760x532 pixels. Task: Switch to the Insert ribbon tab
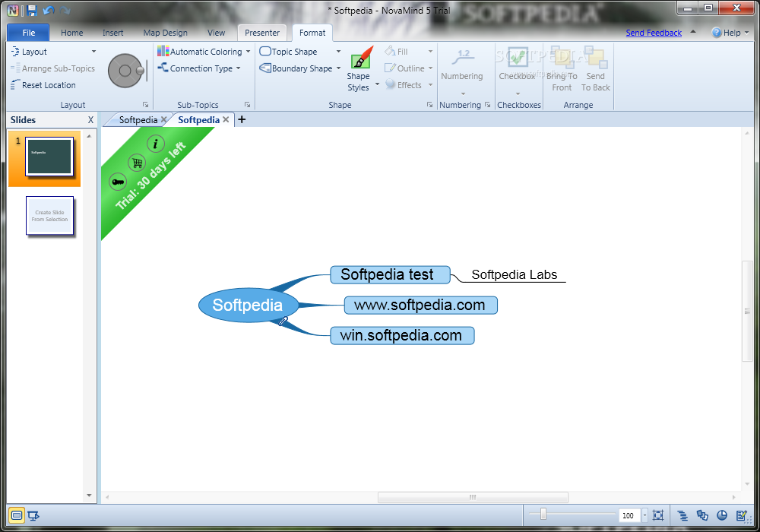[x=113, y=33]
